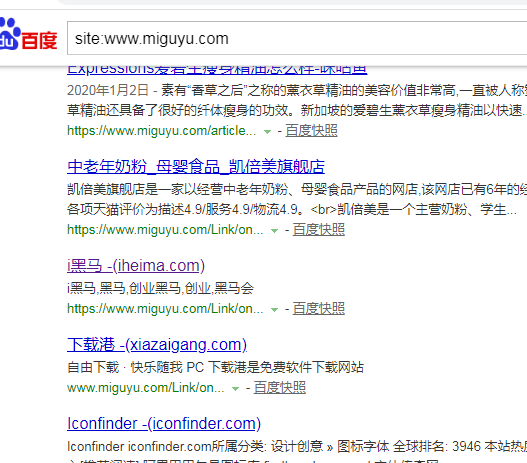
Task: Expand arrow beside the i黑马 result URL
Action: click(x=275, y=310)
